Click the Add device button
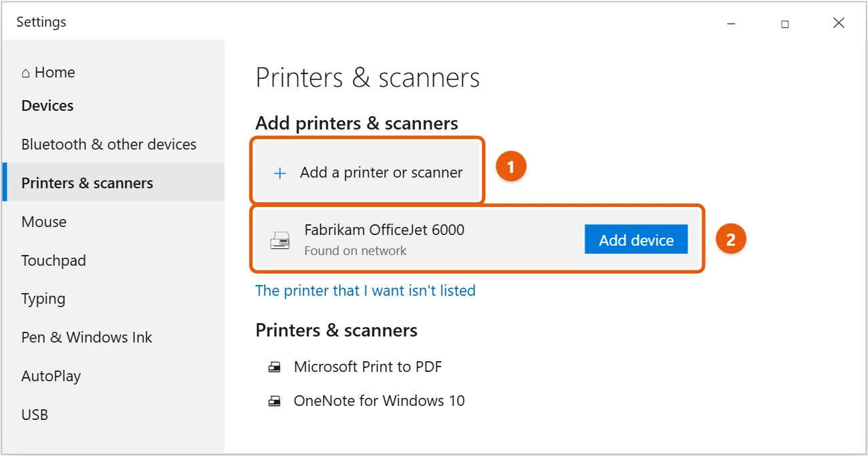This screenshot has height=456, width=868. 636,239
